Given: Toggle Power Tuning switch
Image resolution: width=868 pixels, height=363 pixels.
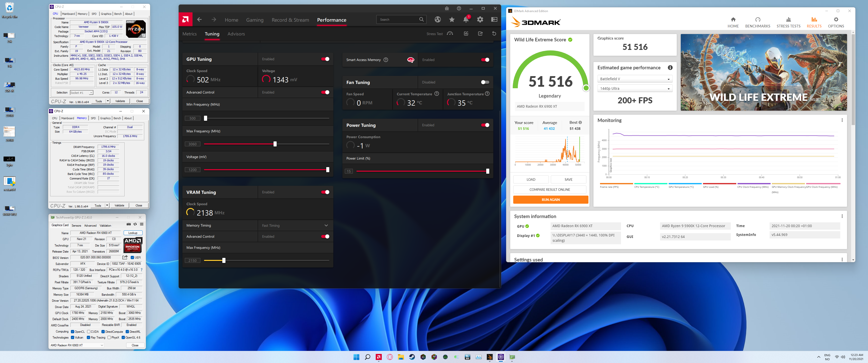Looking at the screenshot, I should pyautogui.click(x=485, y=125).
